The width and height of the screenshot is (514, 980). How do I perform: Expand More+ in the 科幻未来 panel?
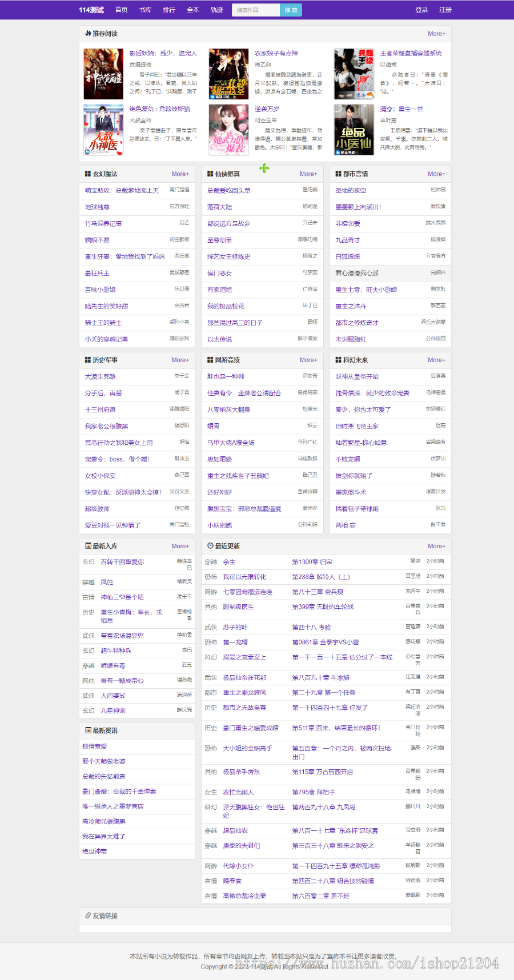[x=436, y=360]
